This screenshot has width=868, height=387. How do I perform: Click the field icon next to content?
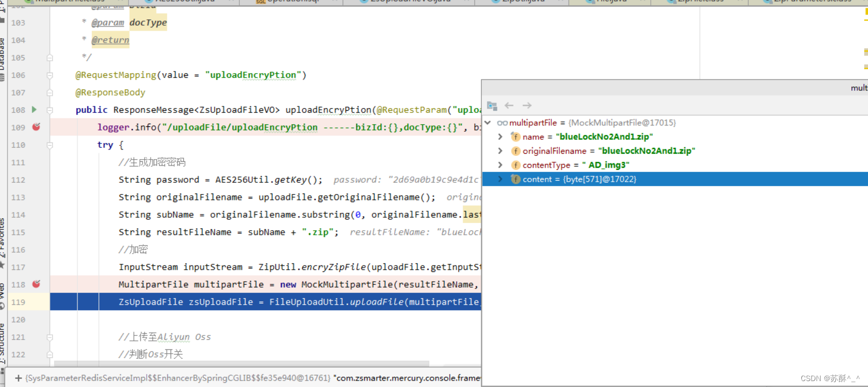515,179
